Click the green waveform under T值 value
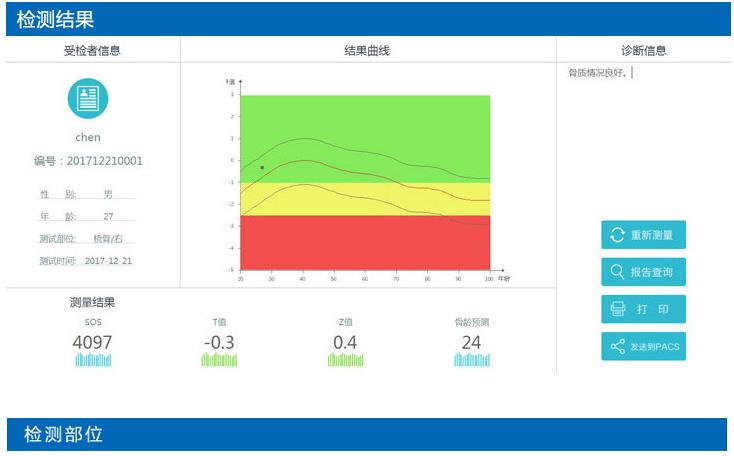The width and height of the screenshot is (734, 456). (219, 360)
